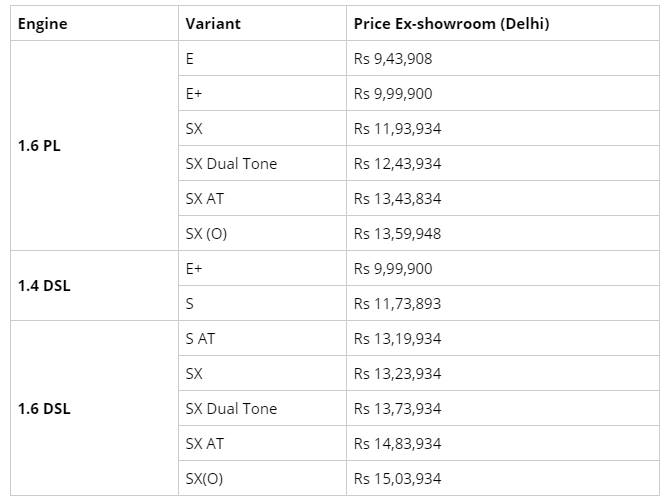This screenshot has width=669, height=502.
Task: Click the Rs 13,23,934 price cell
Action: (x=397, y=373)
